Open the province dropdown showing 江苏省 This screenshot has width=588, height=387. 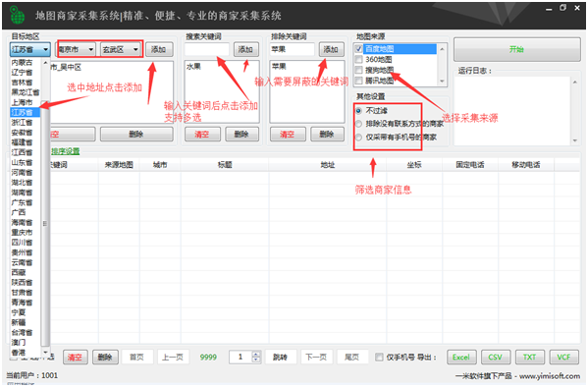click(30, 49)
